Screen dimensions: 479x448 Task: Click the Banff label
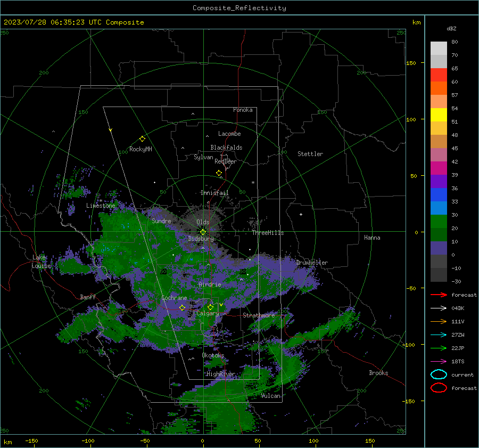pos(88,297)
